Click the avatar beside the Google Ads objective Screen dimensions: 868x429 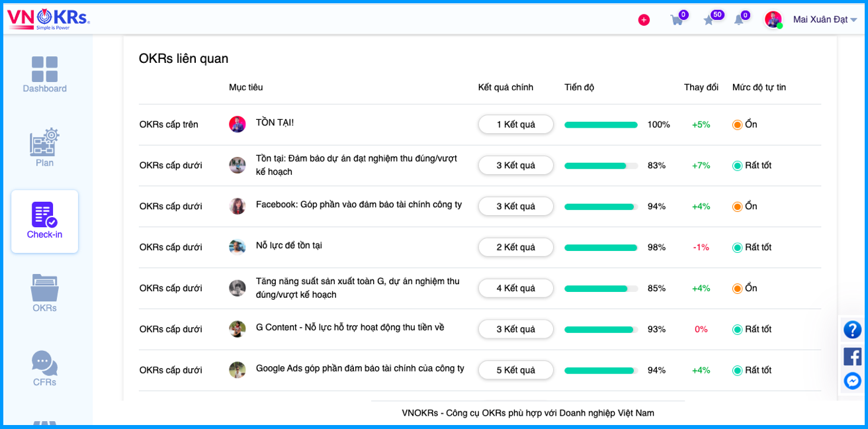pyautogui.click(x=238, y=371)
